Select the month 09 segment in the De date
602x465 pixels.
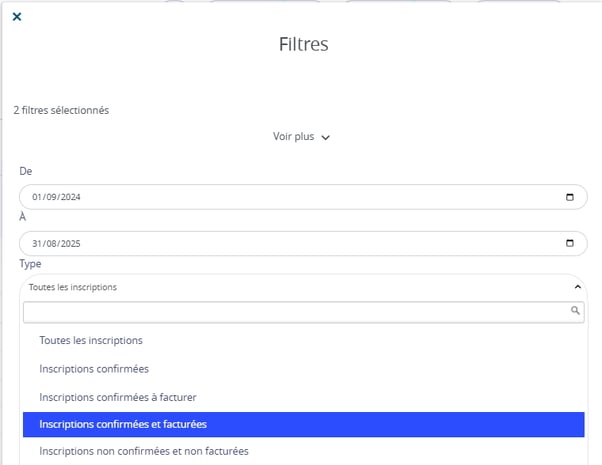coord(50,197)
